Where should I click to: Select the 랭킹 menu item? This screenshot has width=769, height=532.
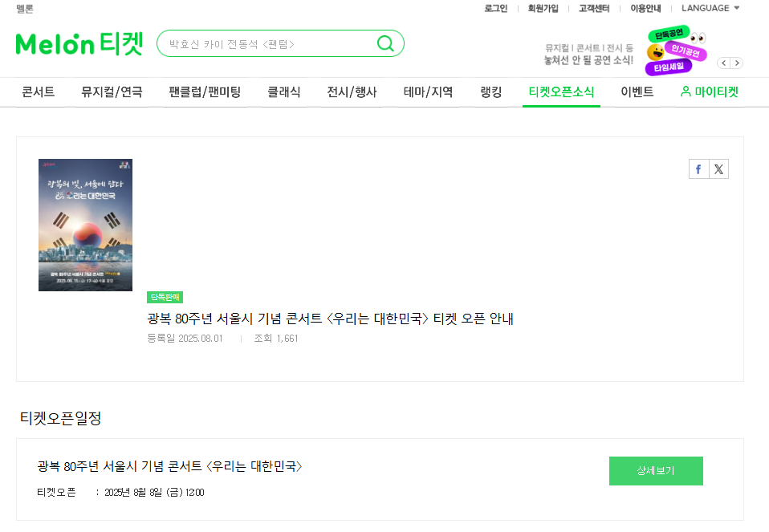coord(490,92)
